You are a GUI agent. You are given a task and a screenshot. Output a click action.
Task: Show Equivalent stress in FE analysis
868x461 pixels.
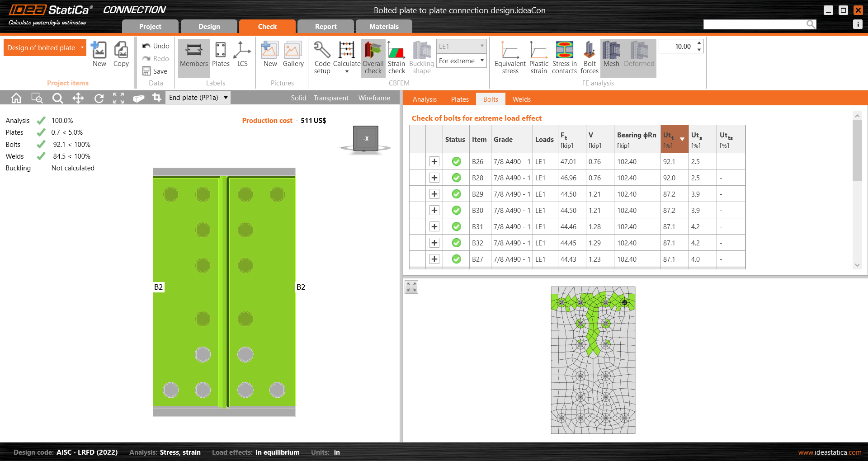coord(509,58)
